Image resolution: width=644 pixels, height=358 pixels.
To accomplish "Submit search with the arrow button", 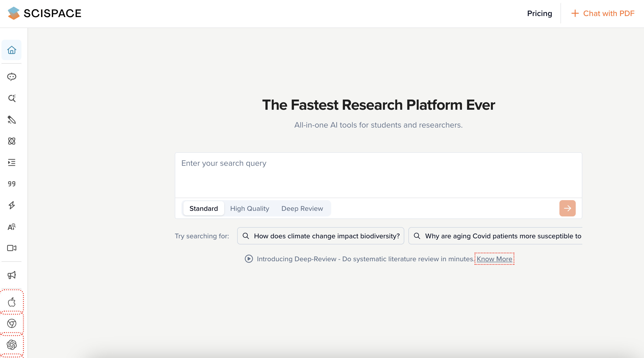I will pyautogui.click(x=567, y=208).
